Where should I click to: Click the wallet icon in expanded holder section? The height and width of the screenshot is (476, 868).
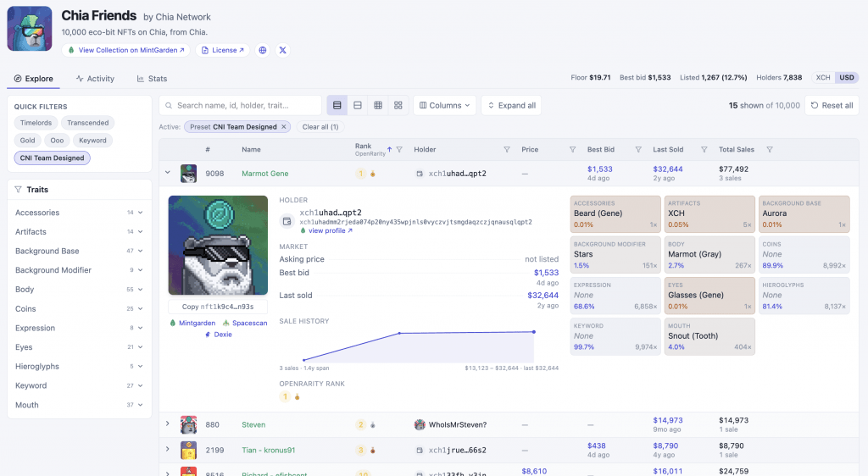pyautogui.click(x=287, y=221)
